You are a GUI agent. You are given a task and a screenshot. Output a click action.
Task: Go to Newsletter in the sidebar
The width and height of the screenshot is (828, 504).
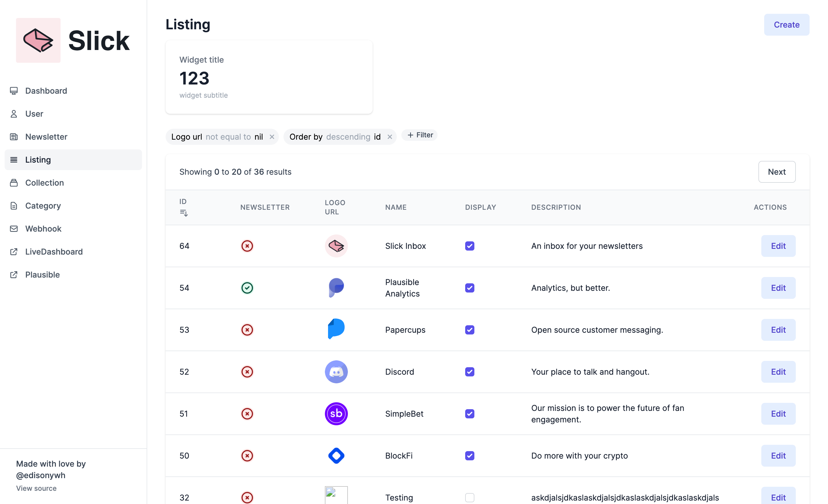(46, 137)
